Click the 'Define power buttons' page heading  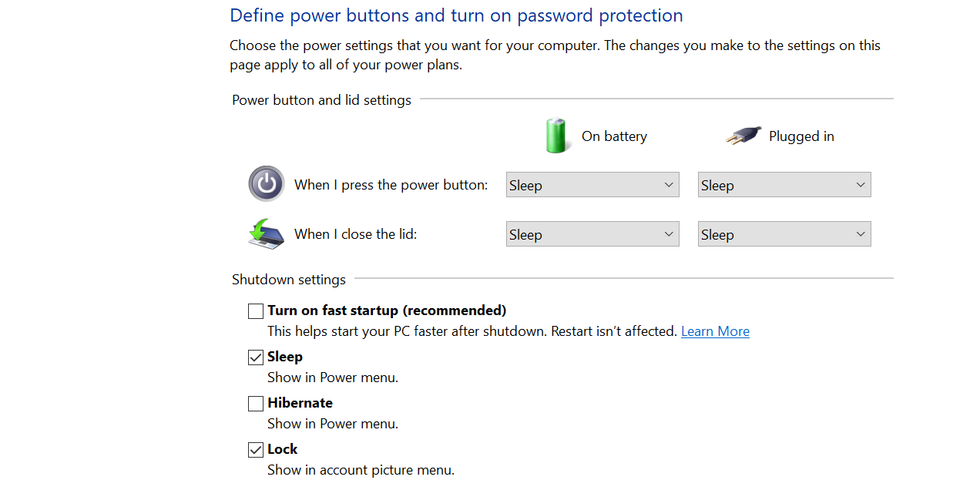click(456, 15)
